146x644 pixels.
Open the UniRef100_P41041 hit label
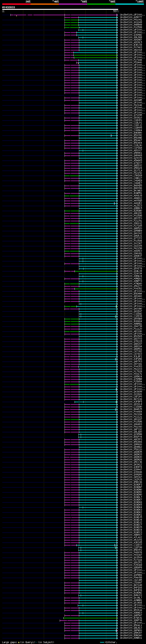(131, 20)
